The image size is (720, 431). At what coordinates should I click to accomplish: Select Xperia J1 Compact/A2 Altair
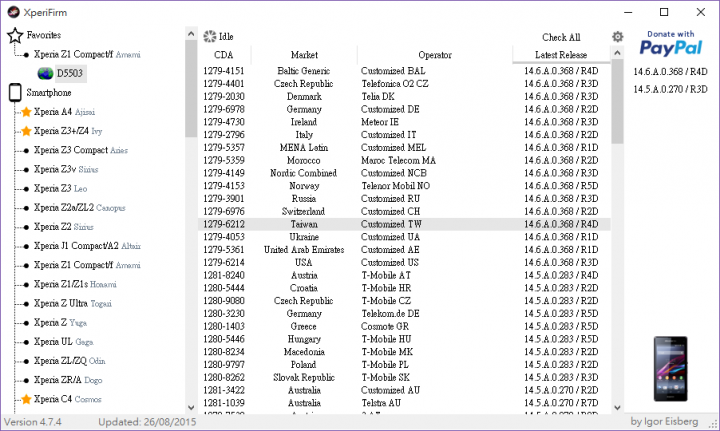coord(87,246)
